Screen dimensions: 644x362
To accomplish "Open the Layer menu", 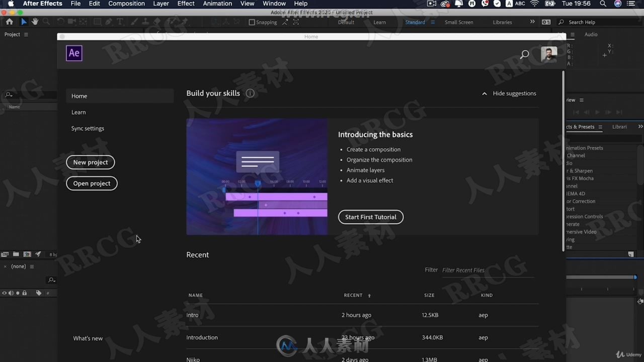I will tap(161, 4).
